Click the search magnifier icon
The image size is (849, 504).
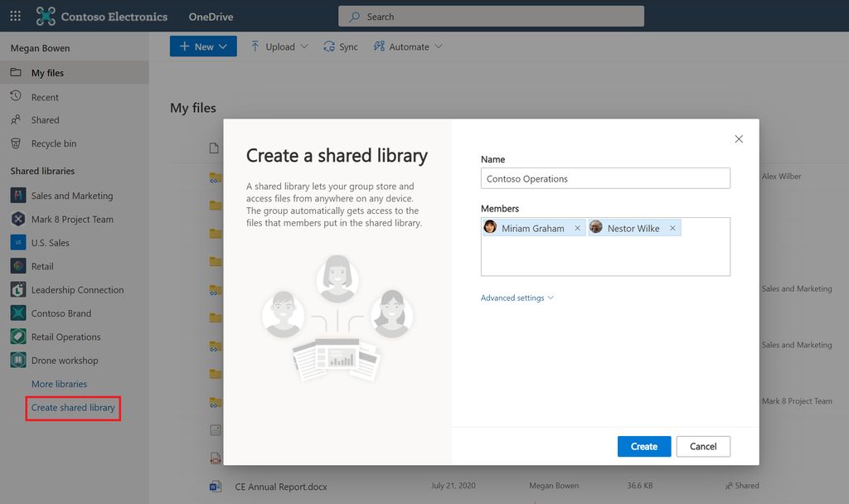[355, 17]
